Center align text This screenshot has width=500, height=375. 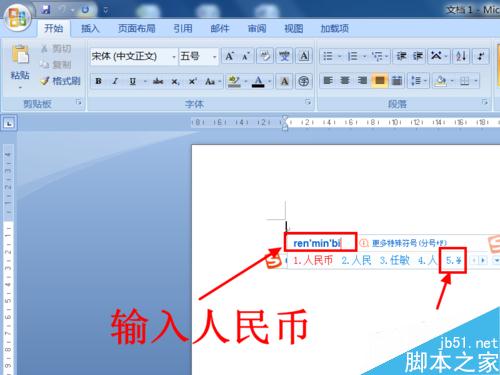click(345, 81)
